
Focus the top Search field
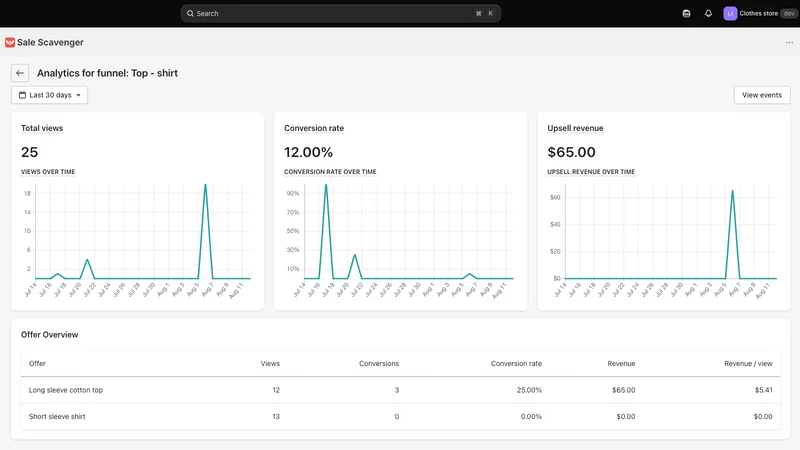point(340,13)
